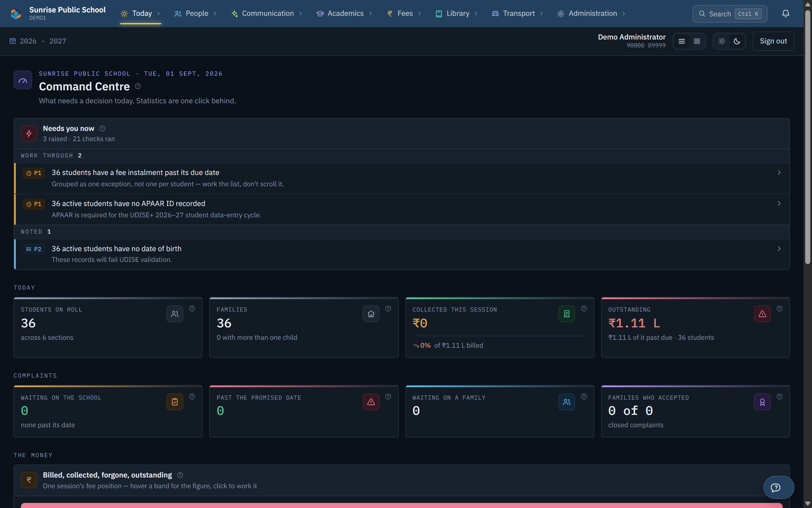This screenshot has height=508, width=812.
Task: Click the Needs you now lightning icon
Action: 29,133
